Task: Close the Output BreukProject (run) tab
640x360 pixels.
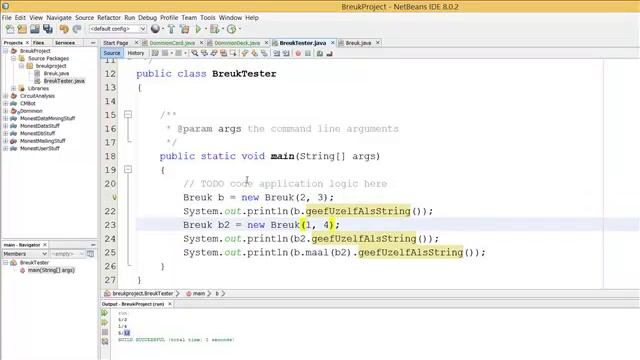Action: pos(170,304)
